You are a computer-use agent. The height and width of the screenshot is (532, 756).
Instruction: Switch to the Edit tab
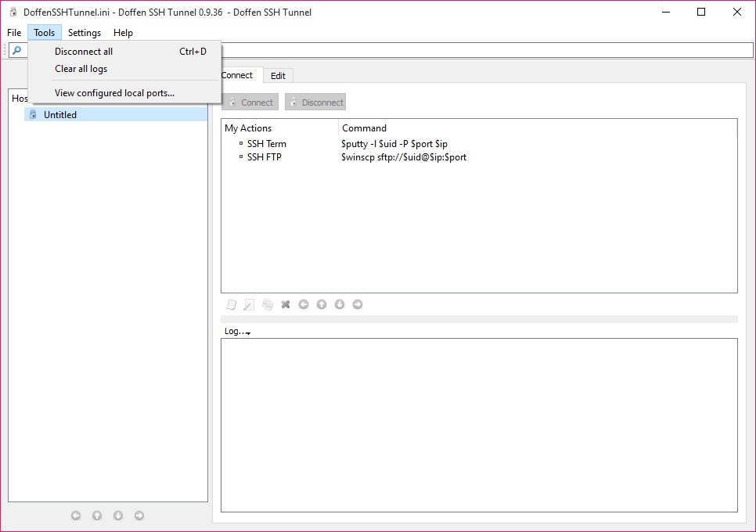278,76
